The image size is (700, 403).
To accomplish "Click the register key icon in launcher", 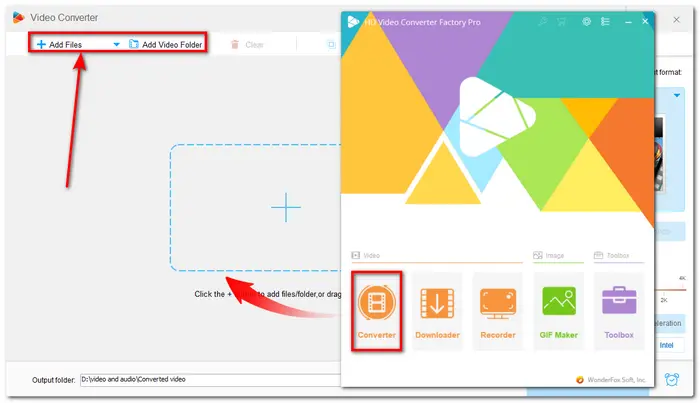I will [x=542, y=21].
